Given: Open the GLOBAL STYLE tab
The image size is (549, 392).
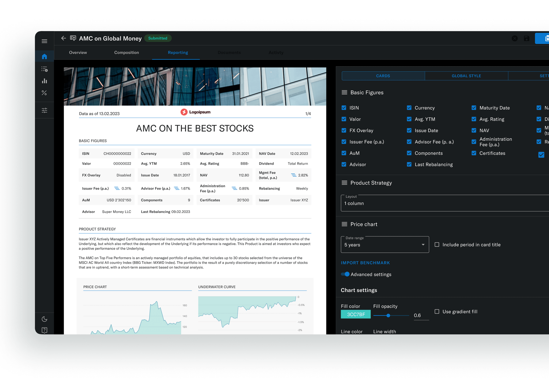Looking at the screenshot, I should click(466, 76).
